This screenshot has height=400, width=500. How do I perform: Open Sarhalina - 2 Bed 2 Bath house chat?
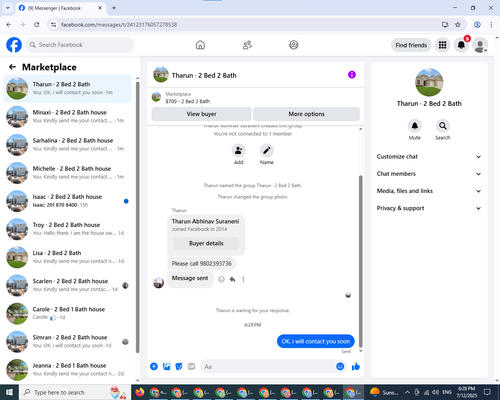67,145
